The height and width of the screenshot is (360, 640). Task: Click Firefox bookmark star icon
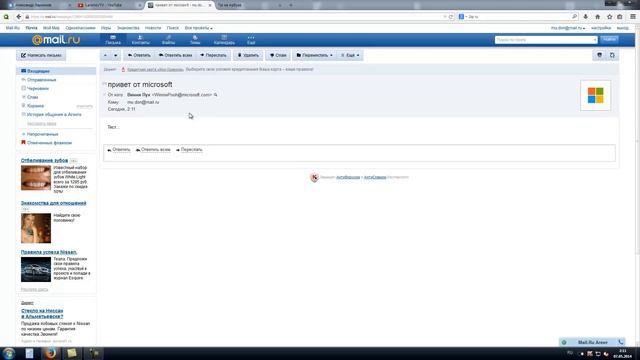(x=609, y=17)
